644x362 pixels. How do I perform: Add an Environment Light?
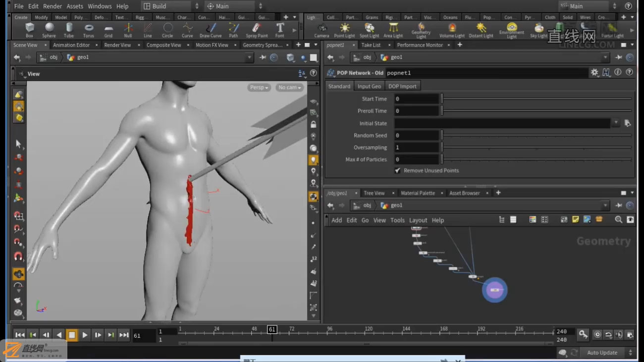point(512,31)
